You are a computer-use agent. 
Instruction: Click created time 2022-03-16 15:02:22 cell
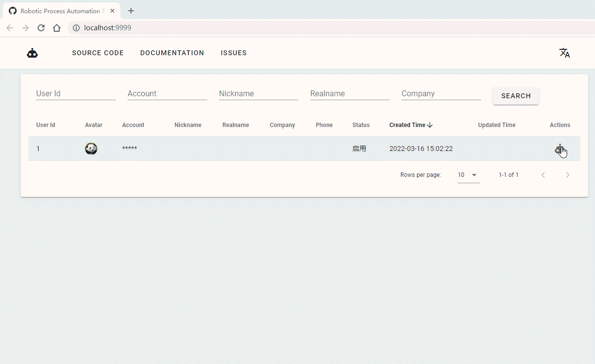click(x=421, y=149)
